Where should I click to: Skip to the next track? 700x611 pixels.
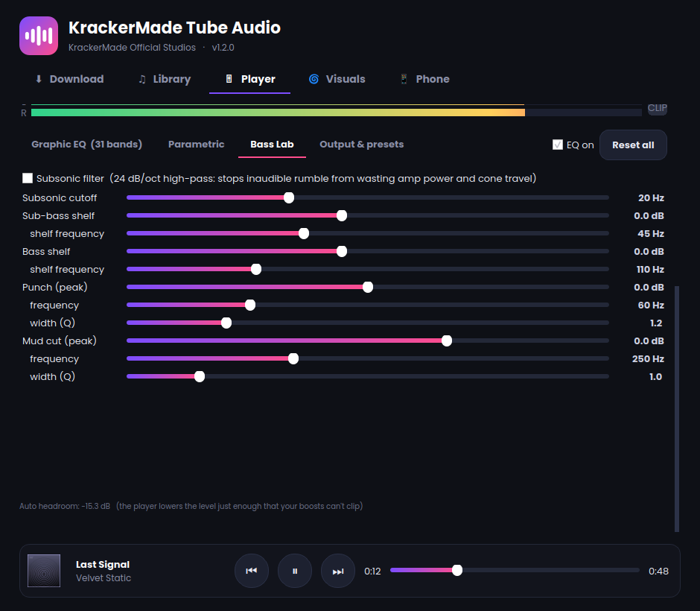(x=338, y=571)
